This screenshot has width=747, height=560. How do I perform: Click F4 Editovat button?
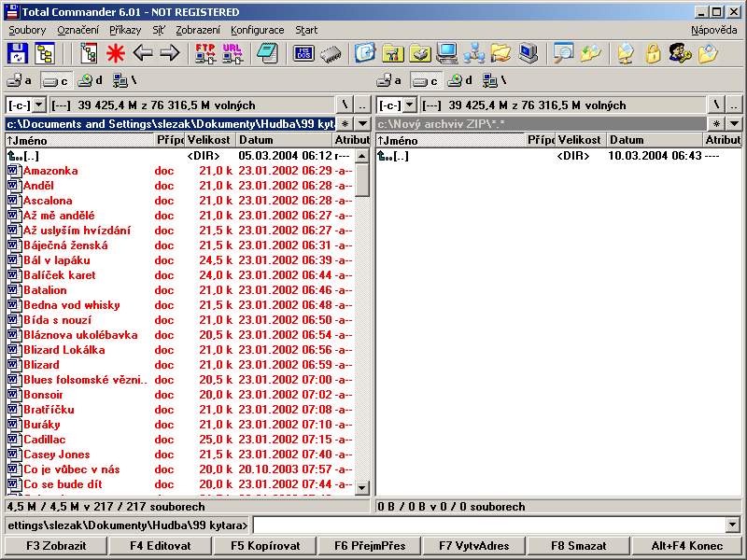point(160,546)
